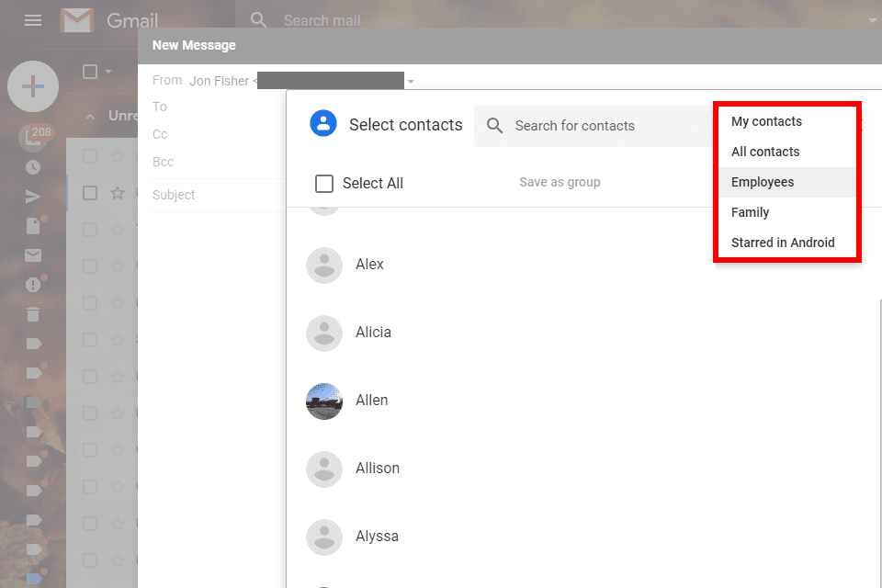
Task: Click the Compose plus button
Action: (x=33, y=86)
